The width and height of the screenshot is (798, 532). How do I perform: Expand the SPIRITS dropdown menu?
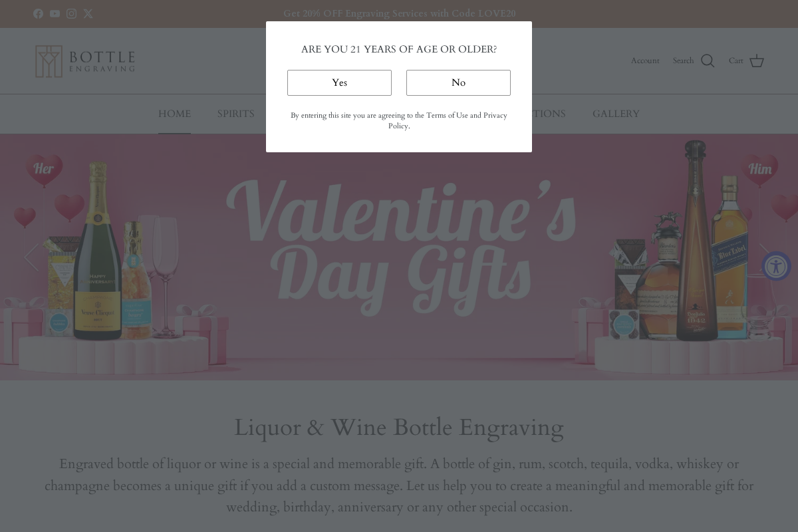point(235,114)
